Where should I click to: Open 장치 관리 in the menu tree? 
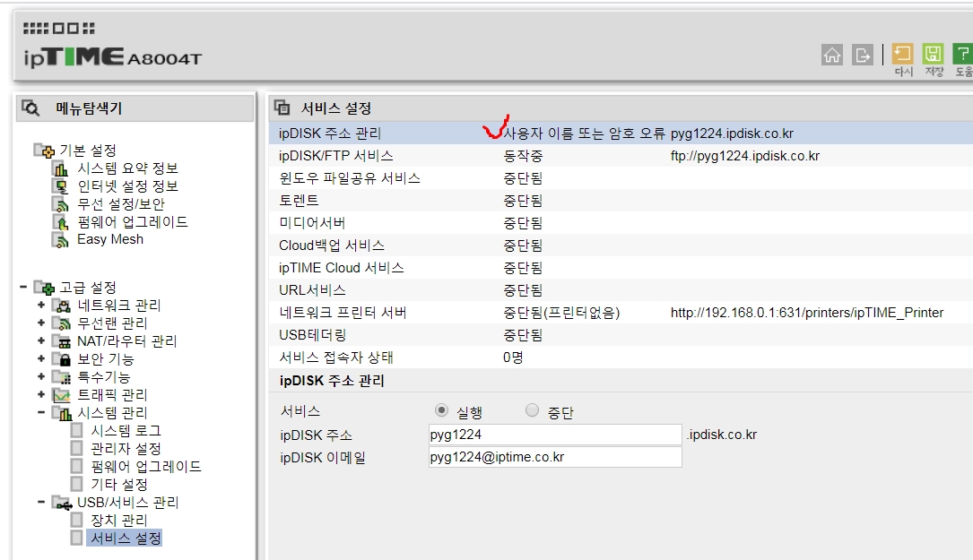coord(119,521)
